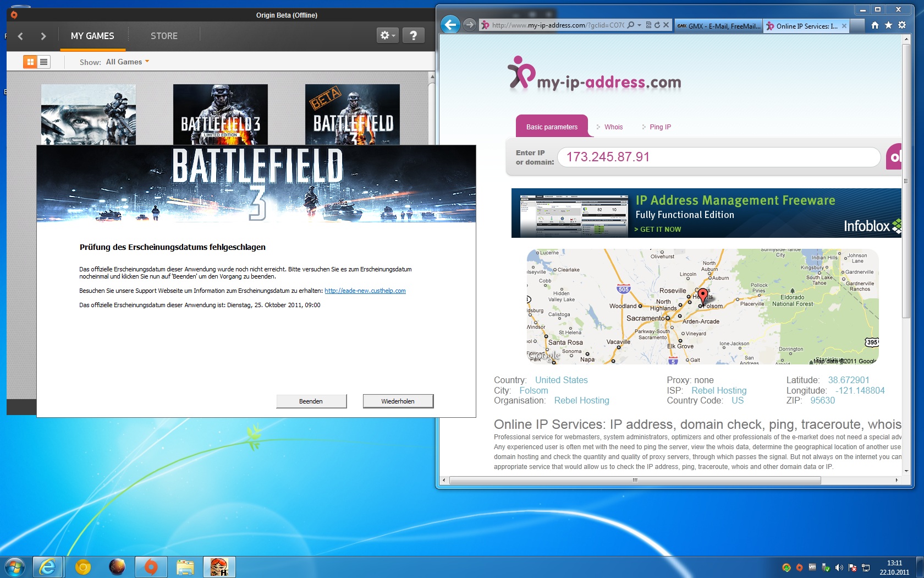Image resolution: width=924 pixels, height=578 pixels.
Task: Click US country code link
Action: click(738, 401)
